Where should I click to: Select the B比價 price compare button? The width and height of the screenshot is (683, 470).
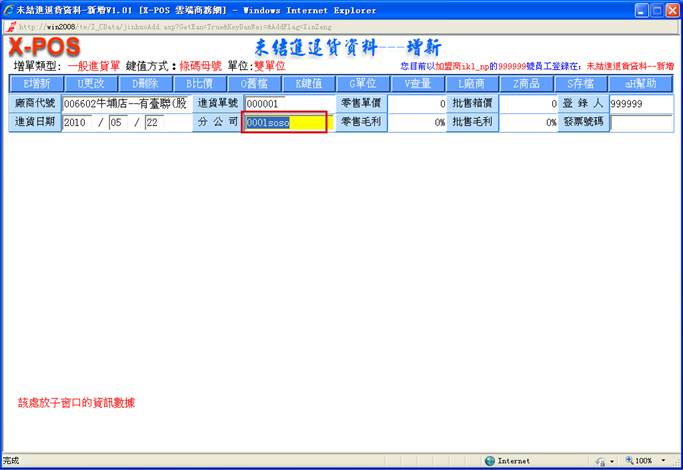201,84
